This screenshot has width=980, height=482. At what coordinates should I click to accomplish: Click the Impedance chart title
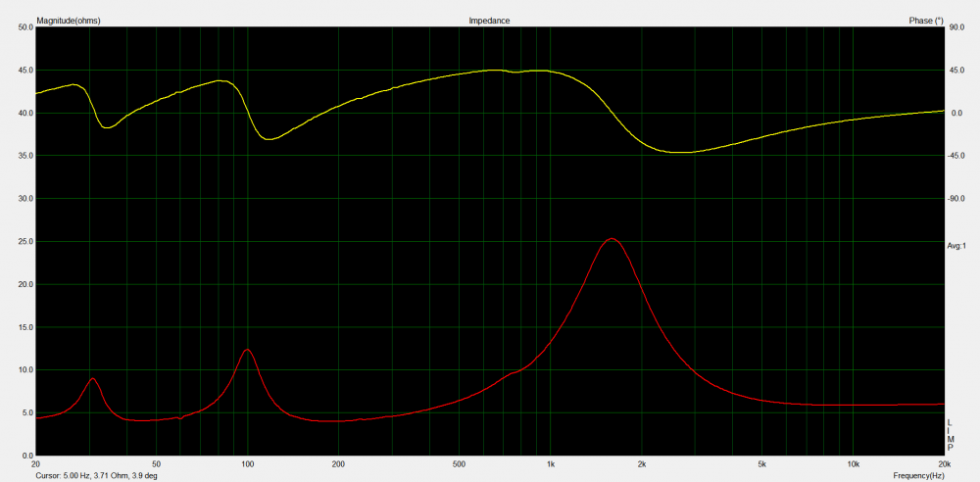(x=489, y=20)
